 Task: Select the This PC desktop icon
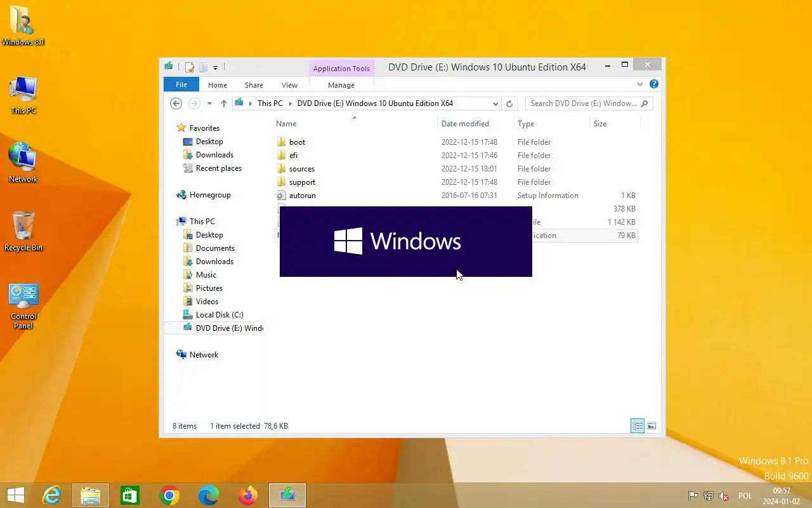coord(23,95)
